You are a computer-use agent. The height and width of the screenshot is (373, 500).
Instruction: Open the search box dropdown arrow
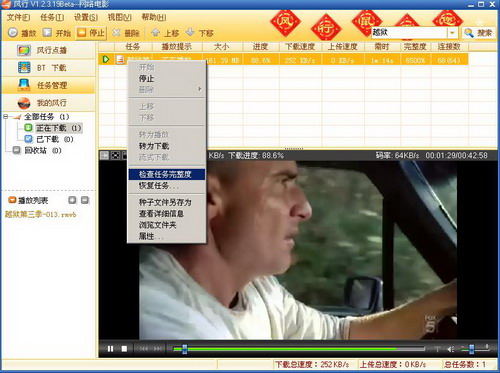point(452,33)
